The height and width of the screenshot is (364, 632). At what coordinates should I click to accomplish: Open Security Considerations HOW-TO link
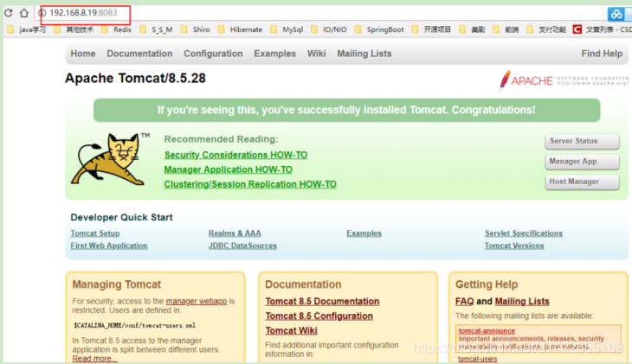pyautogui.click(x=235, y=155)
